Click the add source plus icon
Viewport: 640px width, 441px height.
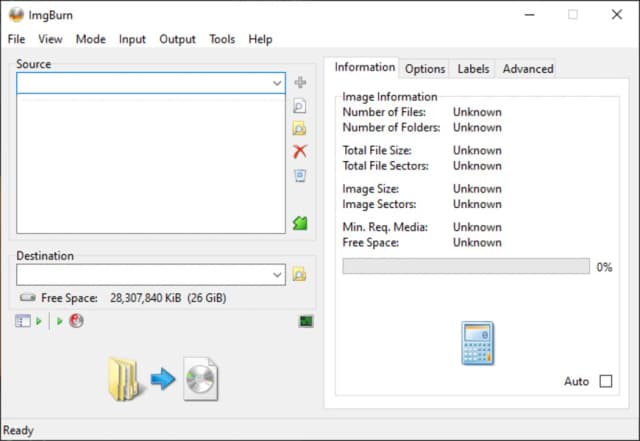pyautogui.click(x=300, y=82)
